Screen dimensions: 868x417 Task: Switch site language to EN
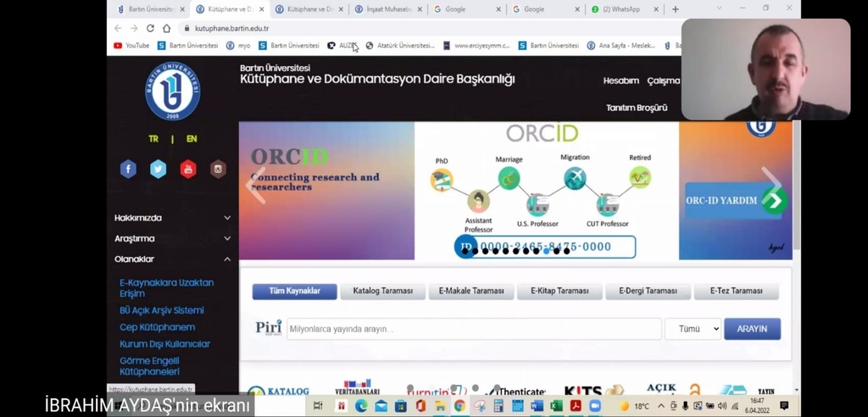(192, 139)
